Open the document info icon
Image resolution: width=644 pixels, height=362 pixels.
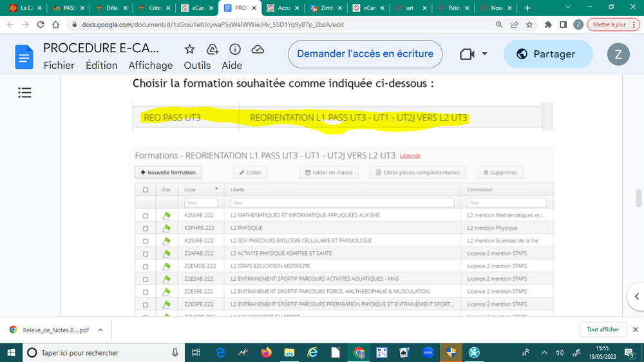[235, 50]
